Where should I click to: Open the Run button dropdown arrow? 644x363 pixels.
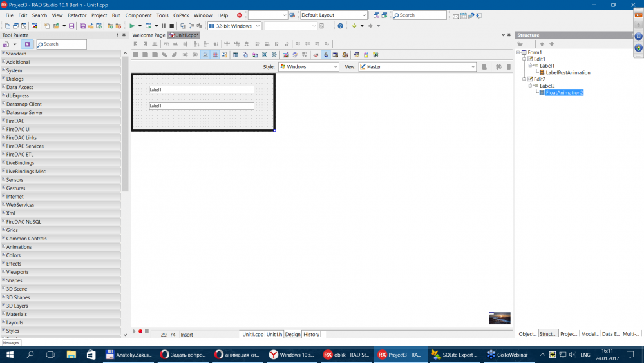[140, 26]
